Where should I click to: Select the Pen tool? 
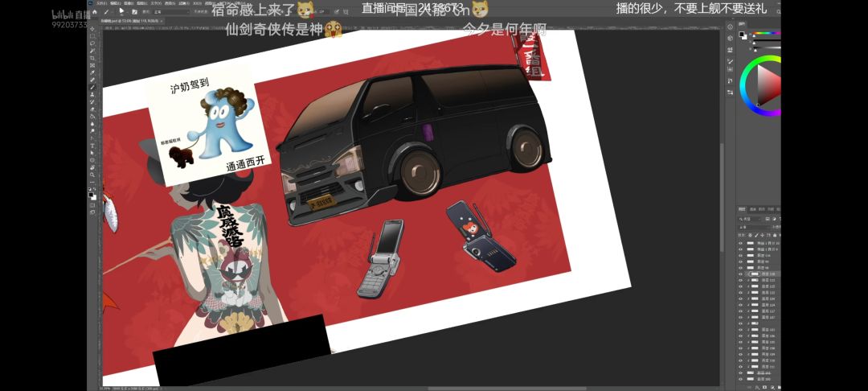[92, 138]
